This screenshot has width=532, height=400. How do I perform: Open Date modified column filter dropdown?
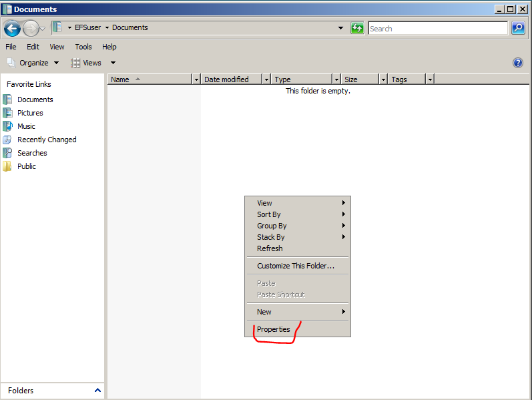(267, 79)
